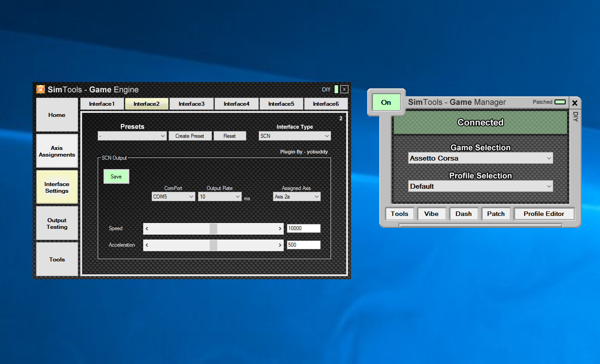Click the Connected status banner
This screenshot has height=364, width=600.
[480, 123]
